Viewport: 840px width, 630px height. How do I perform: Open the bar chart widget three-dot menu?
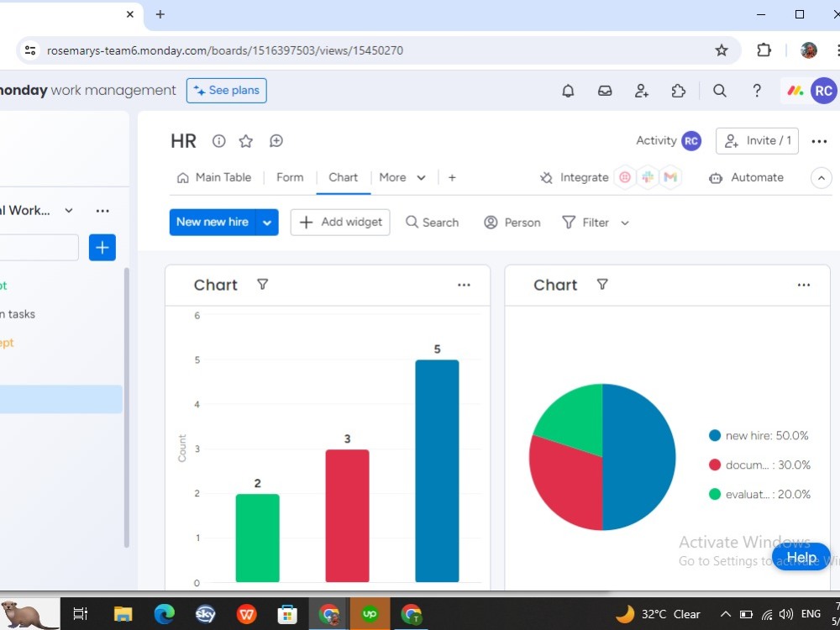pos(464,285)
